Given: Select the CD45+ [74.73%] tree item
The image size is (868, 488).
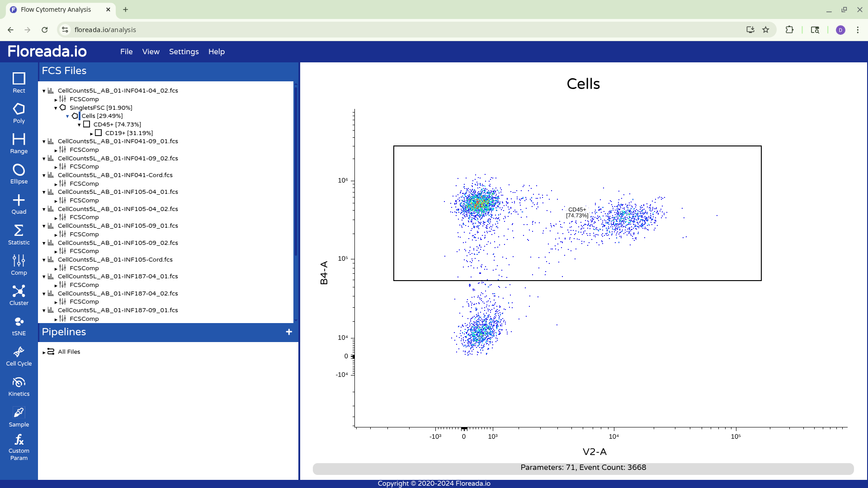Looking at the screenshot, I should click(x=117, y=124).
